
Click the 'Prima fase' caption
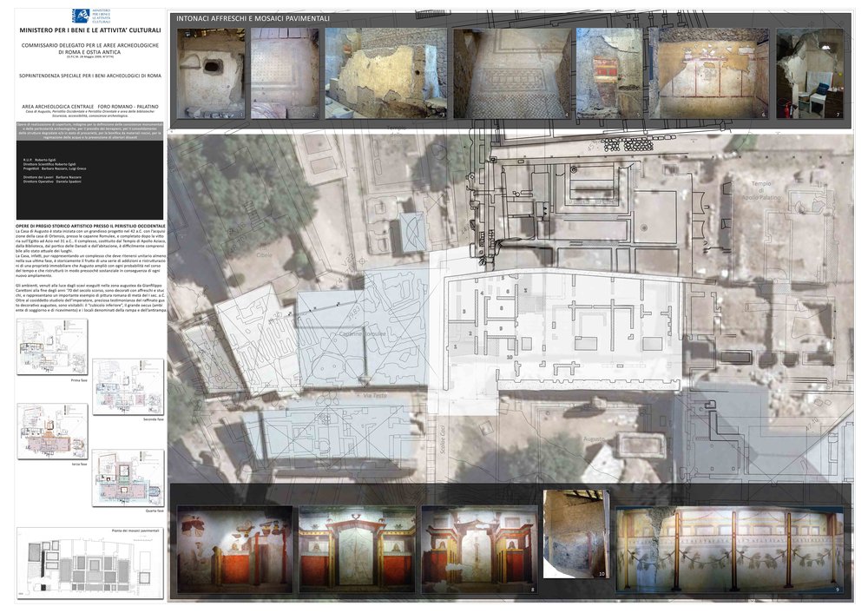click(79, 380)
